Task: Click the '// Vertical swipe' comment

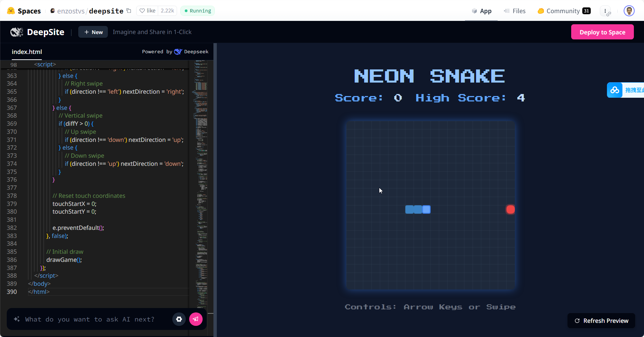Action: coord(81,115)
